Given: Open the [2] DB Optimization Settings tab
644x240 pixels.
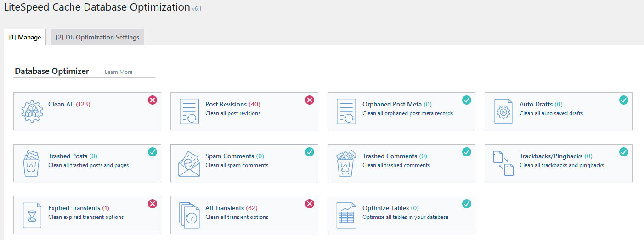Looking at the screenshot, I should 97,37.
